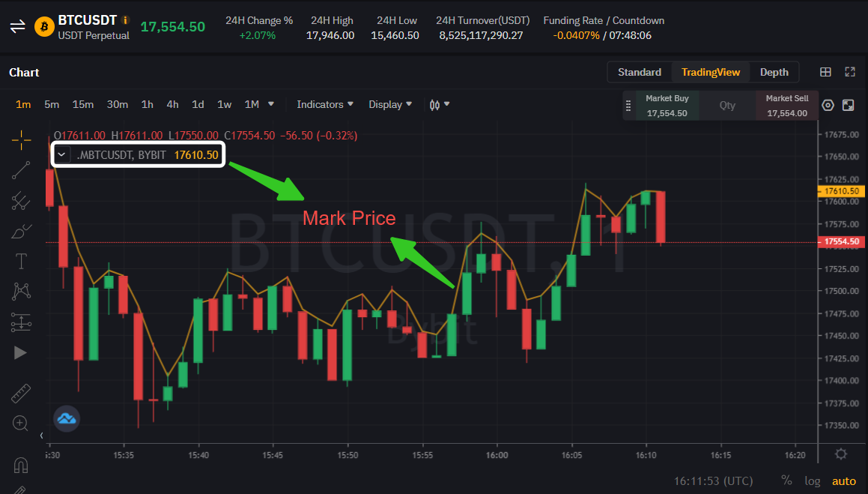Toggle the auto scale option

pyautogui.click(x=844, y=481)
